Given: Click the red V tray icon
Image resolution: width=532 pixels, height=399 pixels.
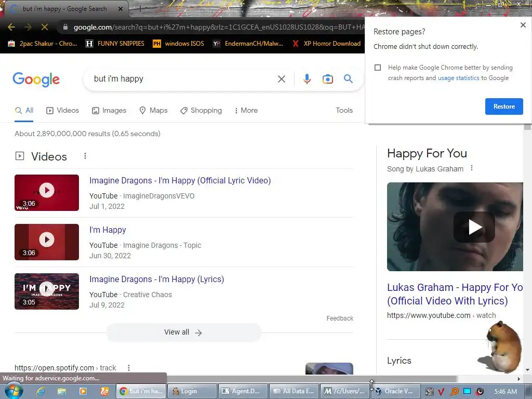Looking at the screenshot, I should click(x=441, y=392).
